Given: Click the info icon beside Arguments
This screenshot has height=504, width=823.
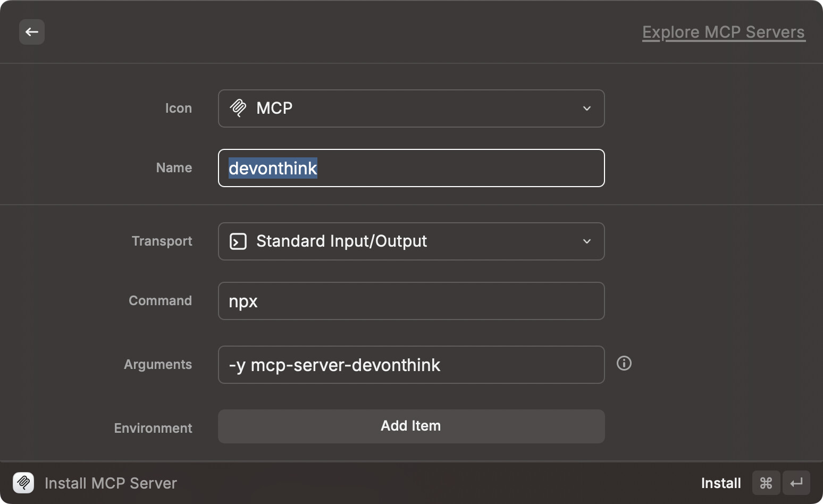Looking at the screenshot, I should click(x=624, y=364).
